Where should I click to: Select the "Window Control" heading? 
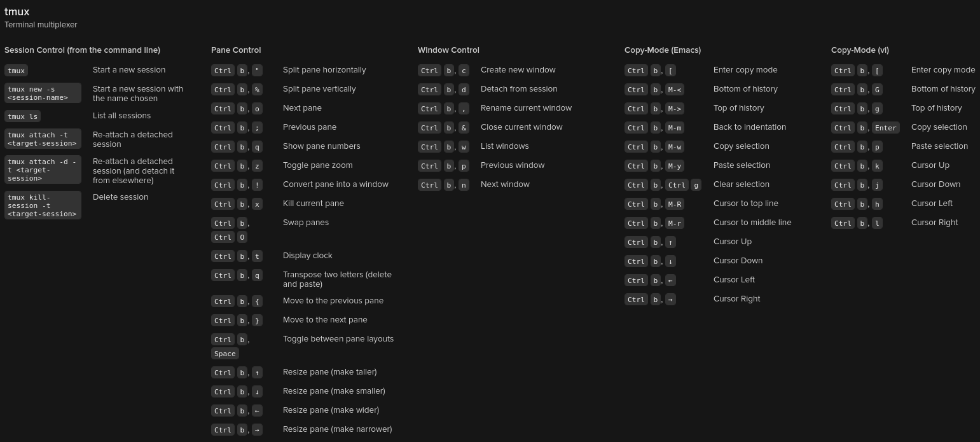(448, 50)
